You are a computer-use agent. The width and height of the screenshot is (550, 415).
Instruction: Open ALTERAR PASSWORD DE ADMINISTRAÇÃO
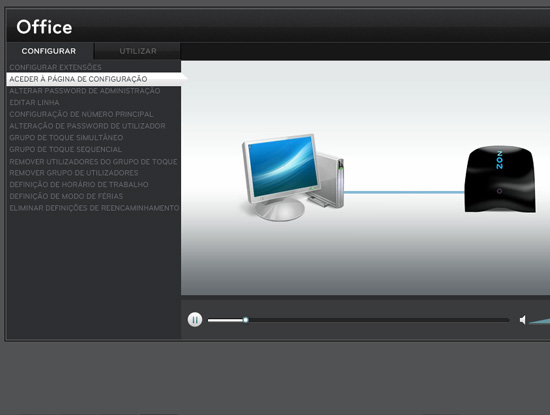85,91
